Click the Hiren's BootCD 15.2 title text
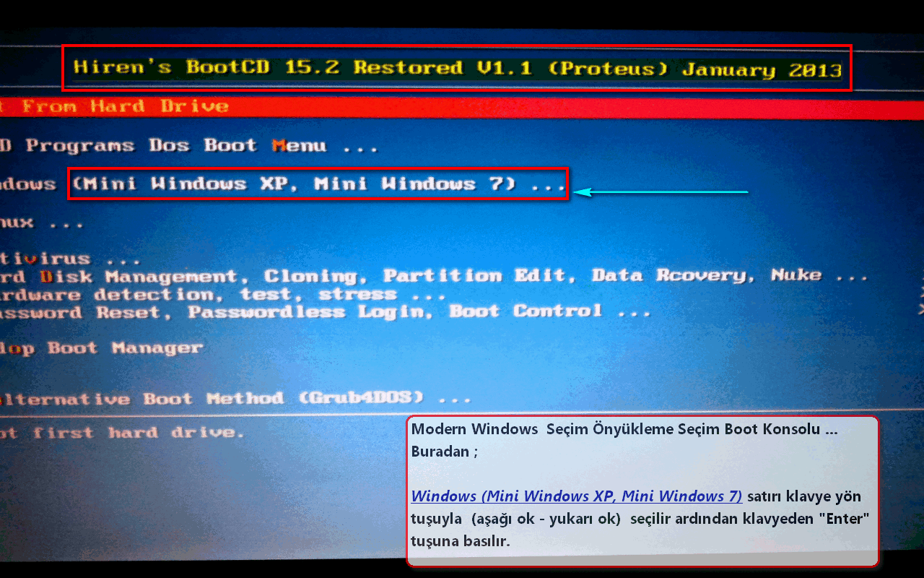This screenshot has width=924, height=578. [458, 69]
